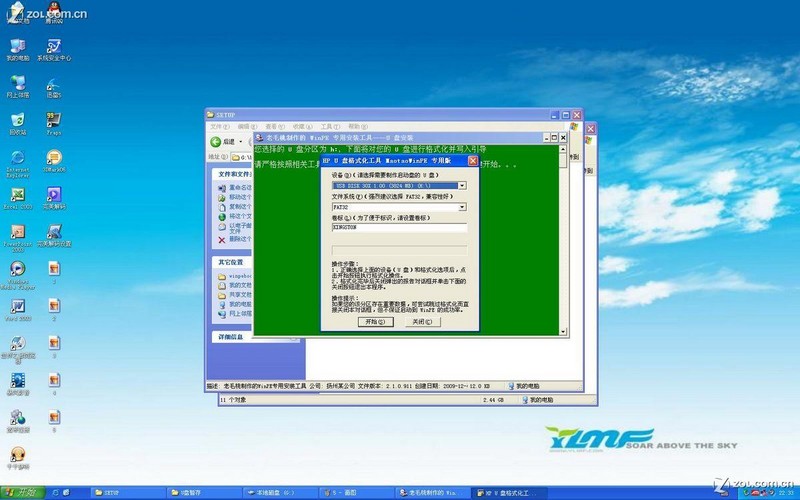Screen dimensions: 800x500
Task: Open the file system FAT32 dropdown
Action: [462, 207]
